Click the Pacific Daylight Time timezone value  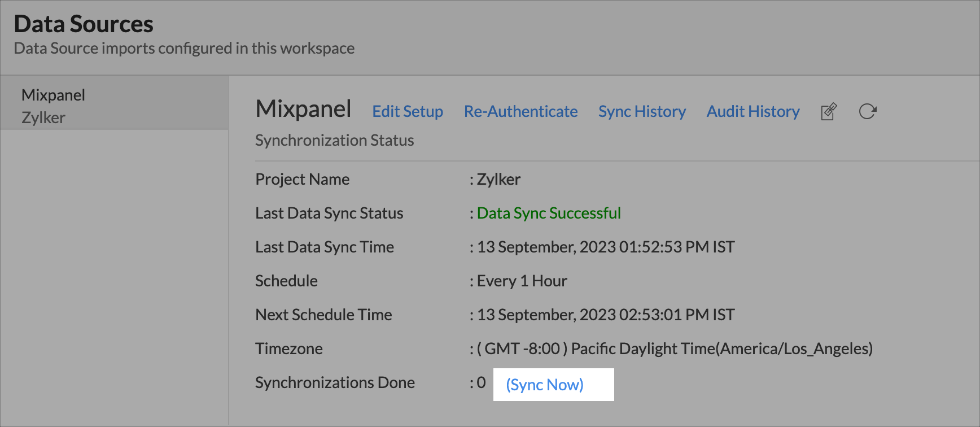[675, 348]
